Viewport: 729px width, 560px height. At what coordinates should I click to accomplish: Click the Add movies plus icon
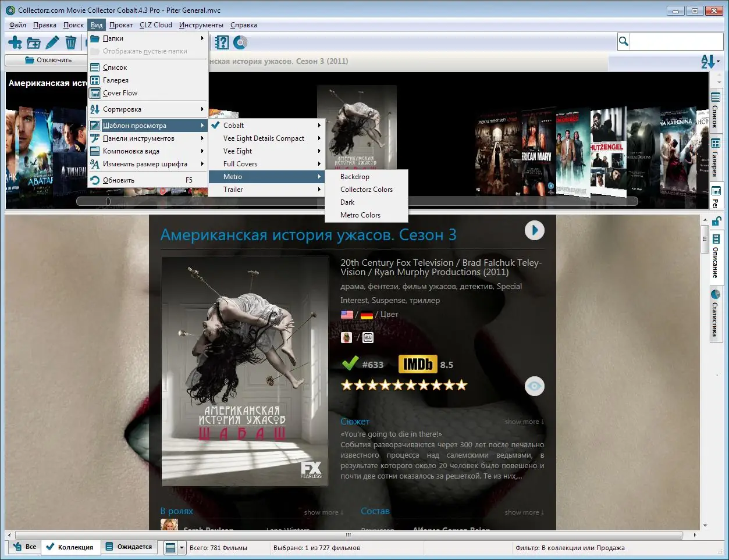click(15, 42)
